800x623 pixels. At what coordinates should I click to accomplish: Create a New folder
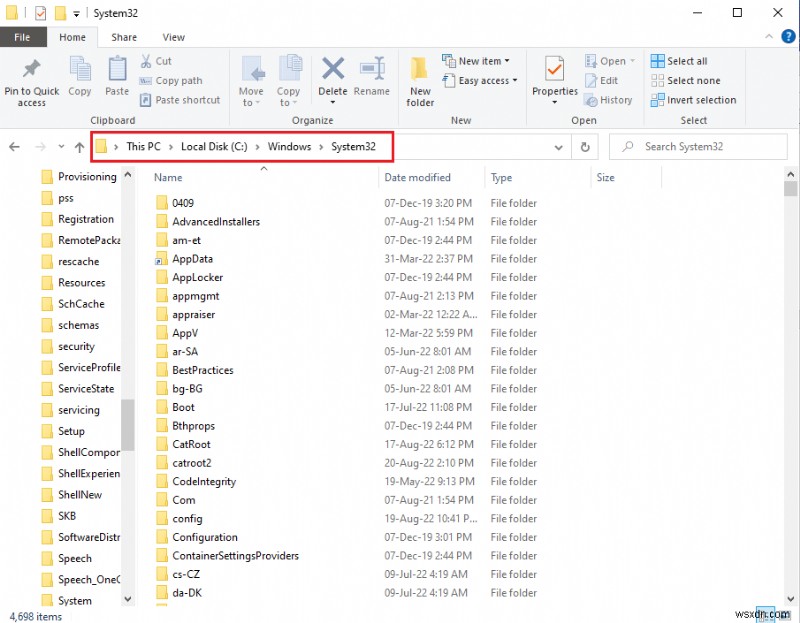pyautogui.click(x=420, y=82)
